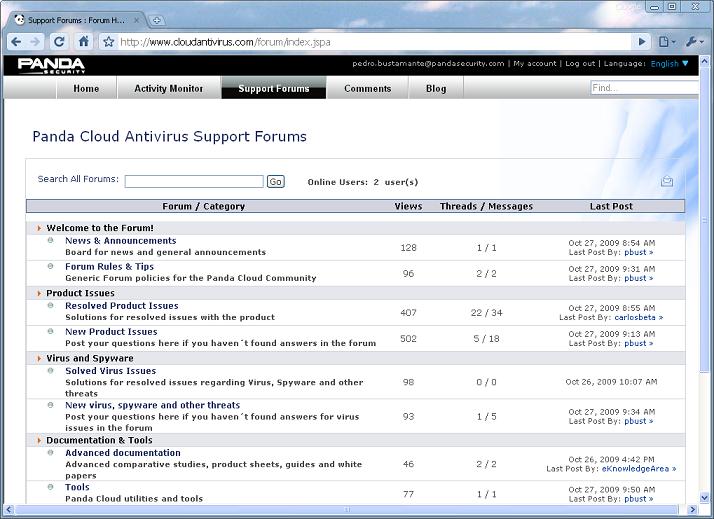
Task: Open the Advanced documentation forum
Action: [x=123, y=453]
